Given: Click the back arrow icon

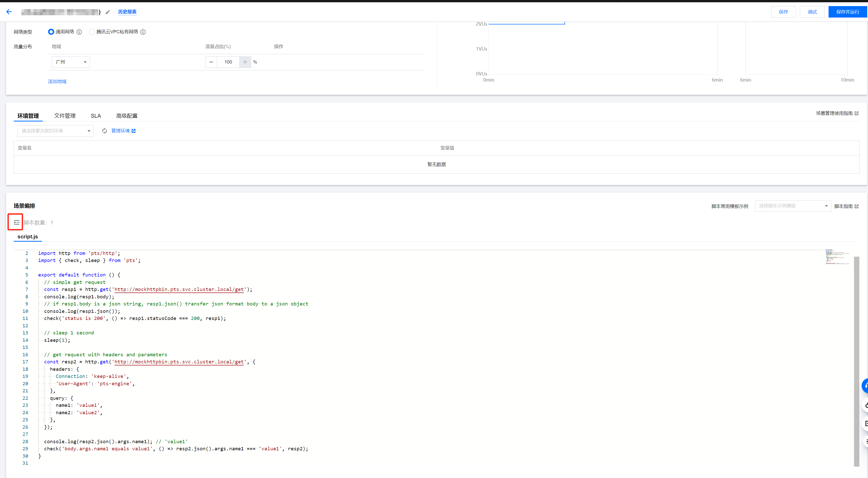Looking at the screenshot, I should [9, 12].
